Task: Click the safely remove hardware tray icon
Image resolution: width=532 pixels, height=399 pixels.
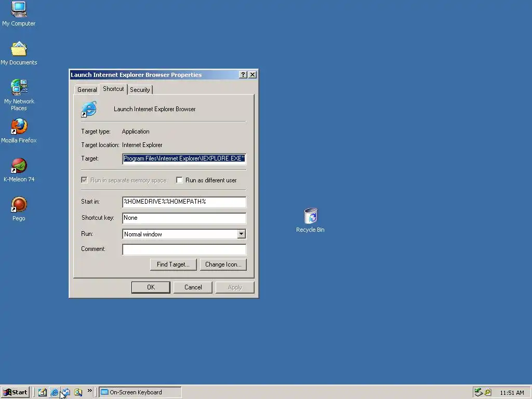Action: 478,392
